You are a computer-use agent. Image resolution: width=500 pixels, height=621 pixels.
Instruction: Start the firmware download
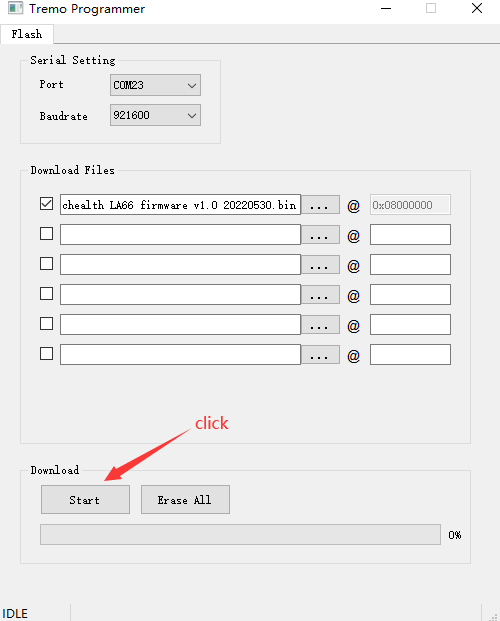tap(85, 500)
